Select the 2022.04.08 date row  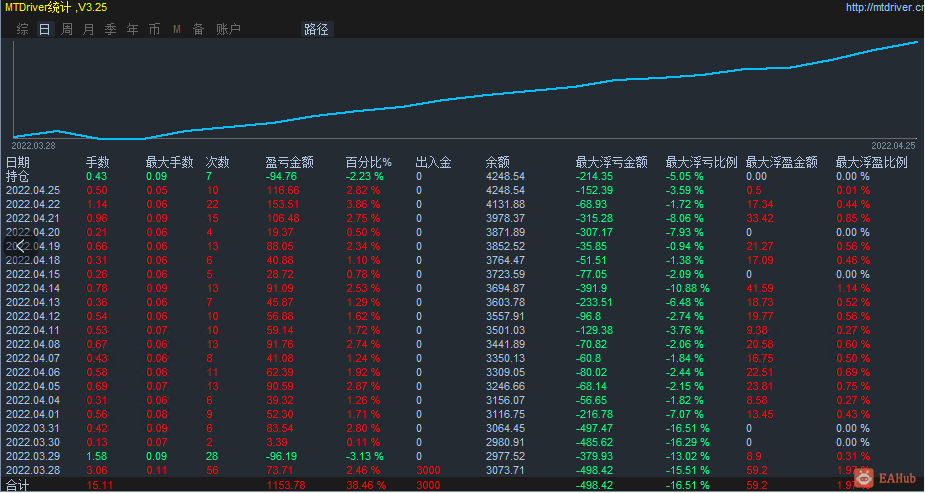tap(33, 344)
